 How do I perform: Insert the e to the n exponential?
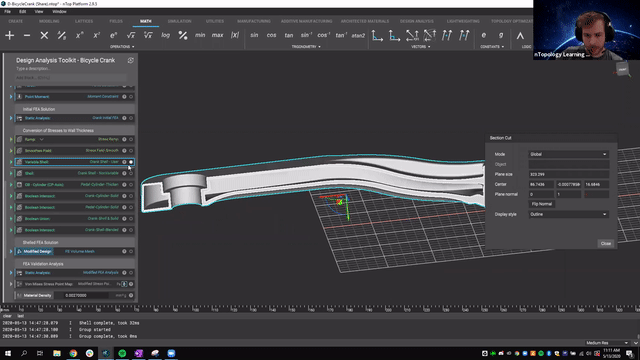(x=113, y=36)
